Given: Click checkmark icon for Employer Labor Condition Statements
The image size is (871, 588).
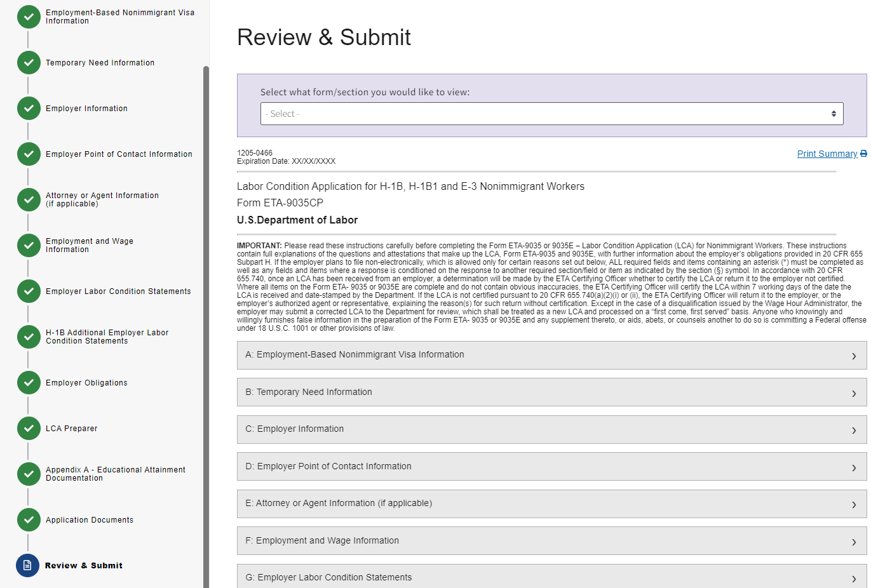Looking at the screenshot, I should 29,291.
